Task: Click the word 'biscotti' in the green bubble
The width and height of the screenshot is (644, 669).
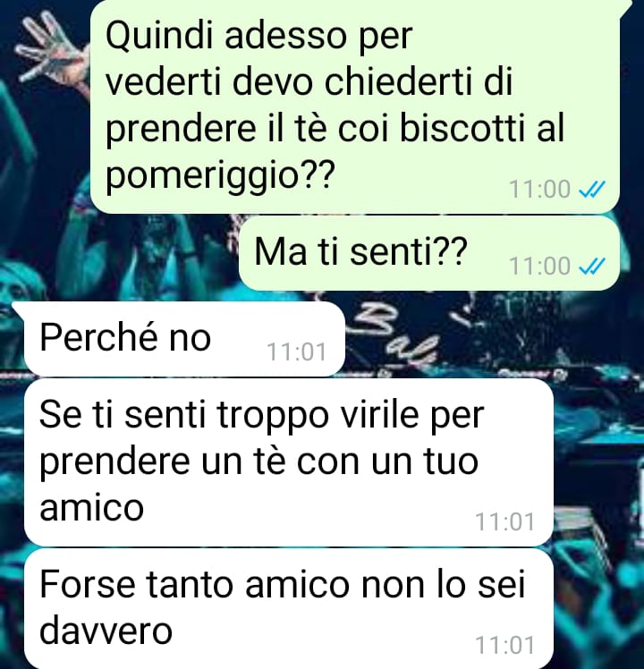Action: click(462, 128)
